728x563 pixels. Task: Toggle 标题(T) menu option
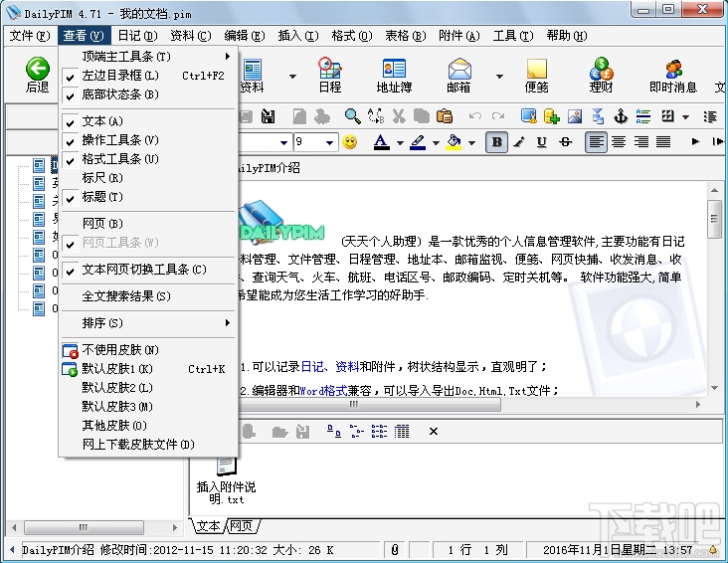click(x=148, y=197)
